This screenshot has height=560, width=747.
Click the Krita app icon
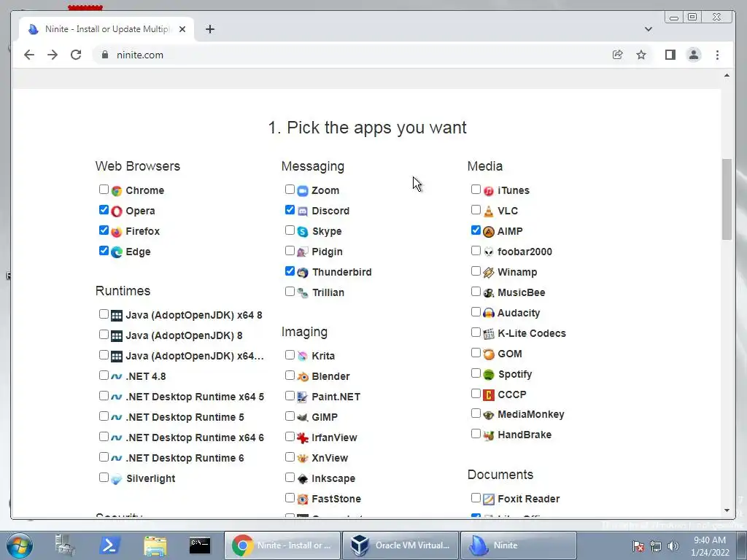coord(303,357)
